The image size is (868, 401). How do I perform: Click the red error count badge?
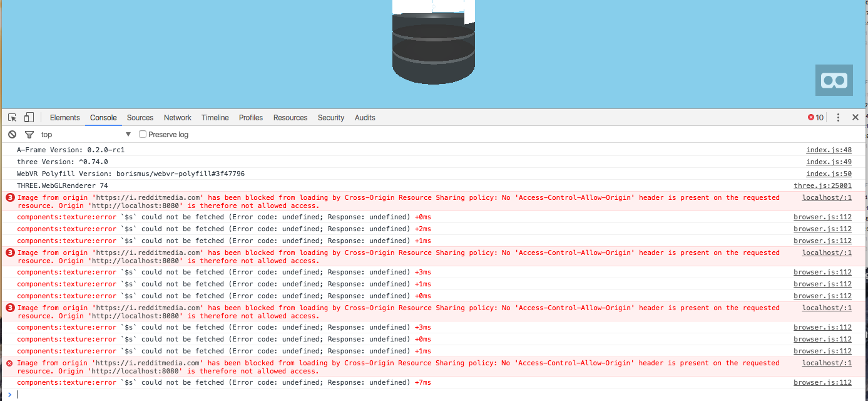click(815, 117)
